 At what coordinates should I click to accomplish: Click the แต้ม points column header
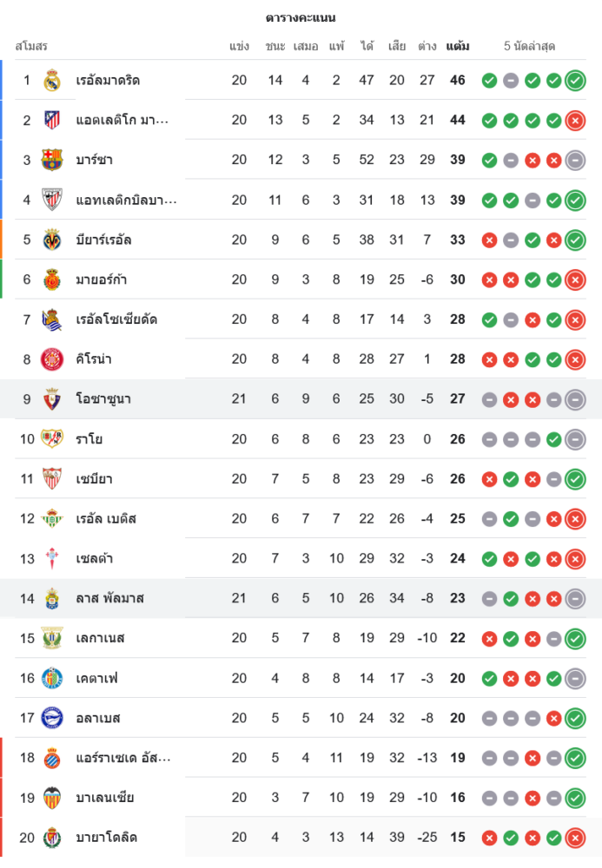[x=458, y=46]
